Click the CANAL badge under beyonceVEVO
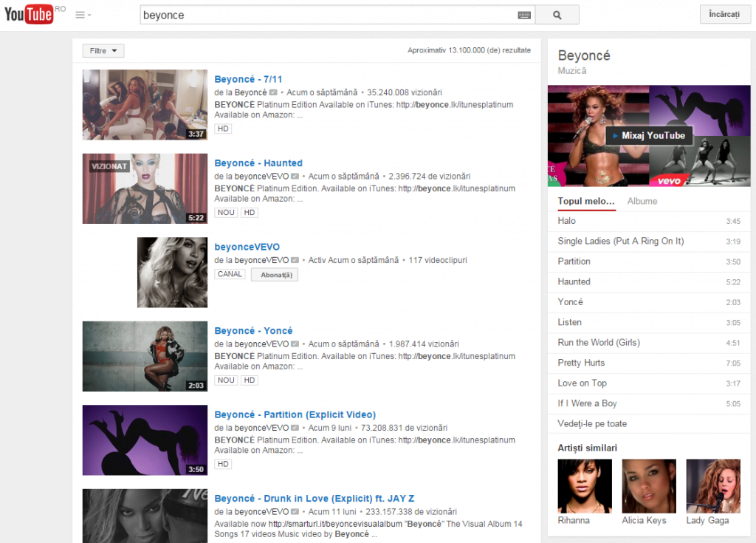756x543 pixels. tap(230, 273)
